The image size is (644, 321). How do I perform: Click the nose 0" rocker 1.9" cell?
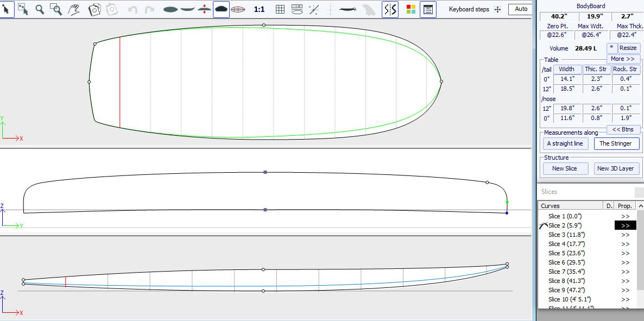pos(626,118)
